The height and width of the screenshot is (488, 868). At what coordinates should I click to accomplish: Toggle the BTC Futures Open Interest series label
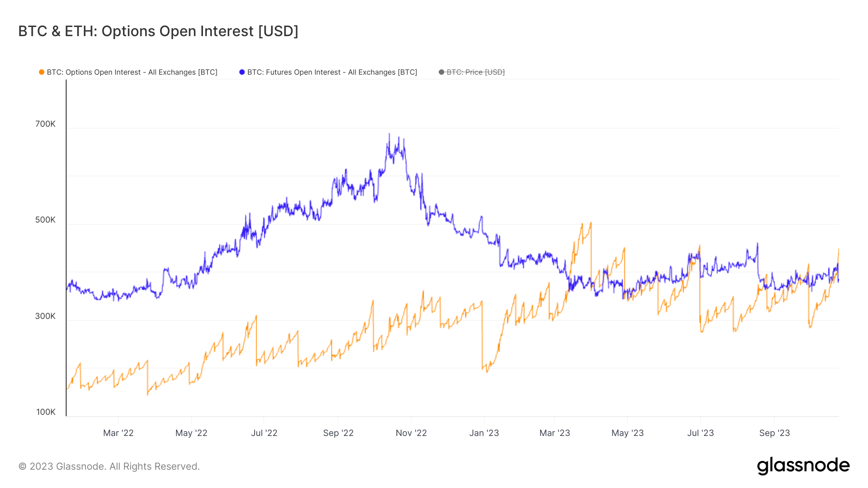point(332,72)
